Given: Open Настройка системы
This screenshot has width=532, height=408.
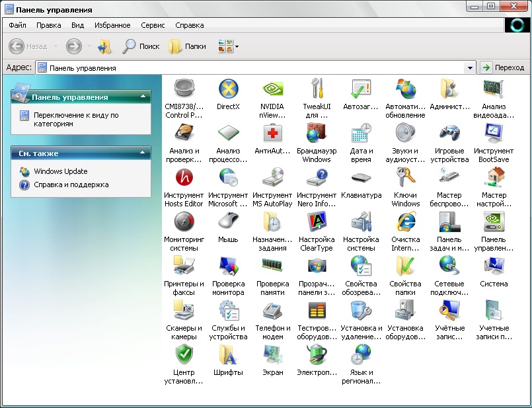Looking at the screenshot, I should 361,231.
